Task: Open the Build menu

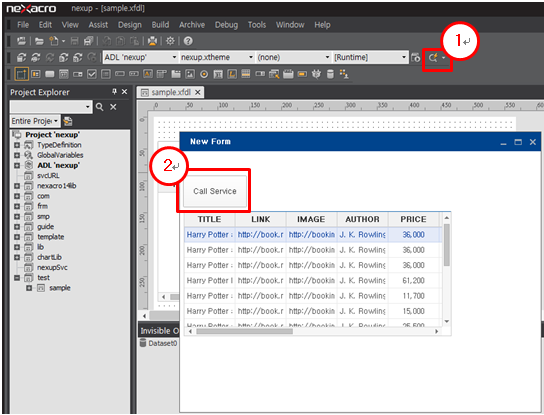Action: pos(160,25)
